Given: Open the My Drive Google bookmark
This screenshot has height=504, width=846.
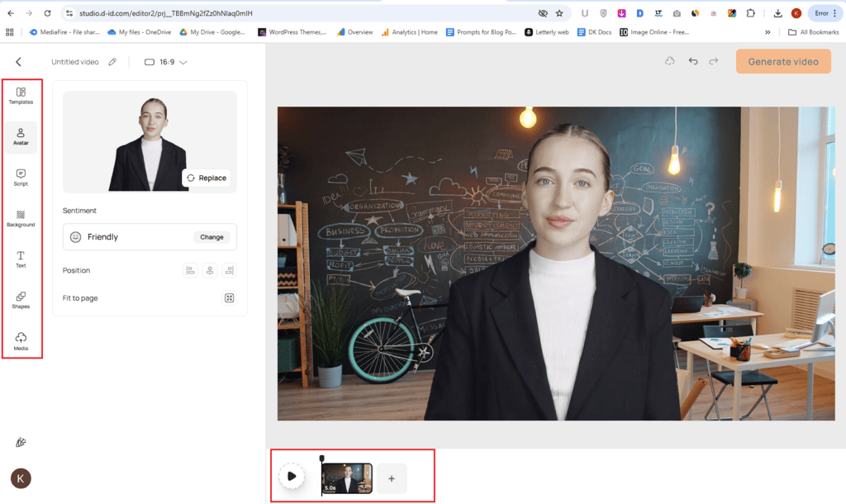Looking at the screenshot, I should click(212, 32).
